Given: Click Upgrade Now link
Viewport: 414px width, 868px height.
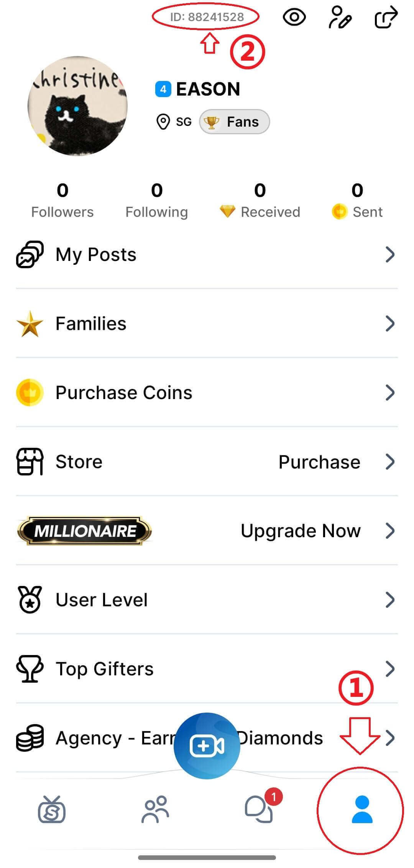Looking at the screenshot, I should pyautogui.click(x=301, y=531).
